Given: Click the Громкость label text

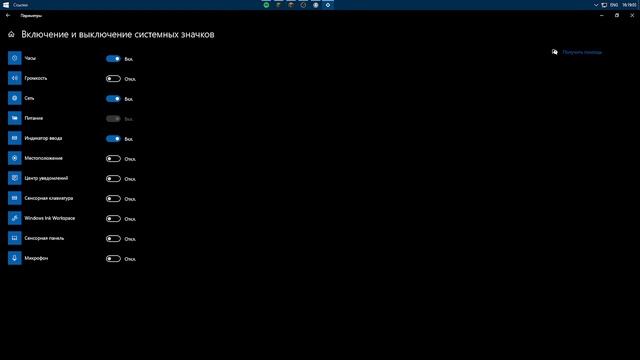Looking at the screenshot, I should coord(36,78).
